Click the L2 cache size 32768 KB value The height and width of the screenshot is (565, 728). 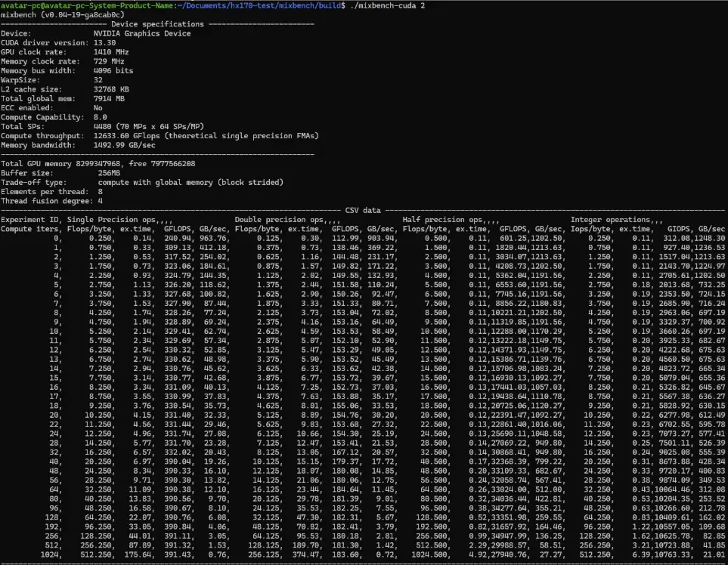(x=111, y=89)
